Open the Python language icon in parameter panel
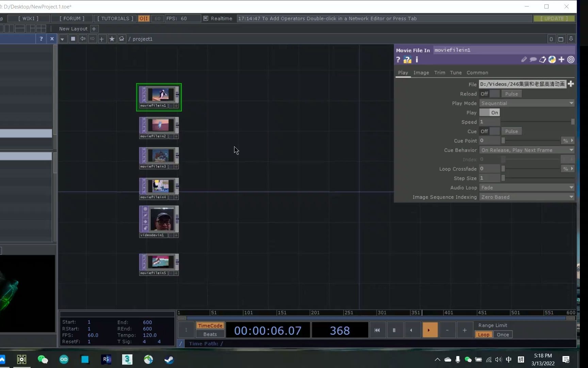The width and height of the screenshot is (588, 368). (x=552, y=59)
